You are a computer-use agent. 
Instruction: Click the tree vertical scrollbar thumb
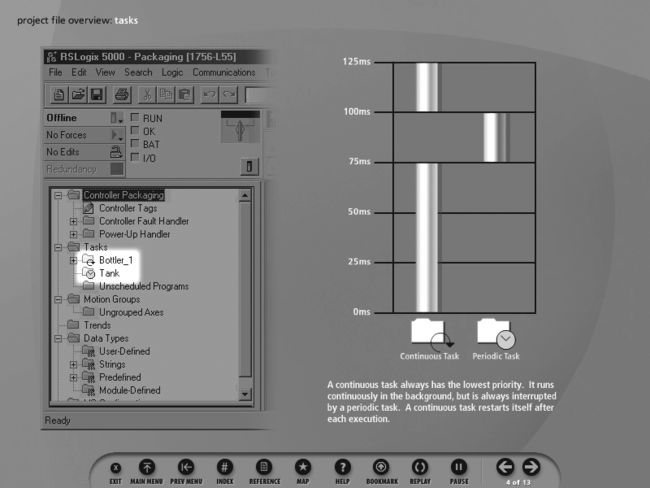coord(245,289)
